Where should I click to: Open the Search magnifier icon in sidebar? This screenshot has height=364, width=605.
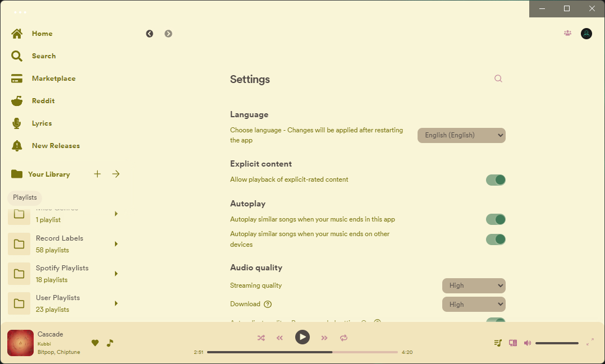[17, 56]
